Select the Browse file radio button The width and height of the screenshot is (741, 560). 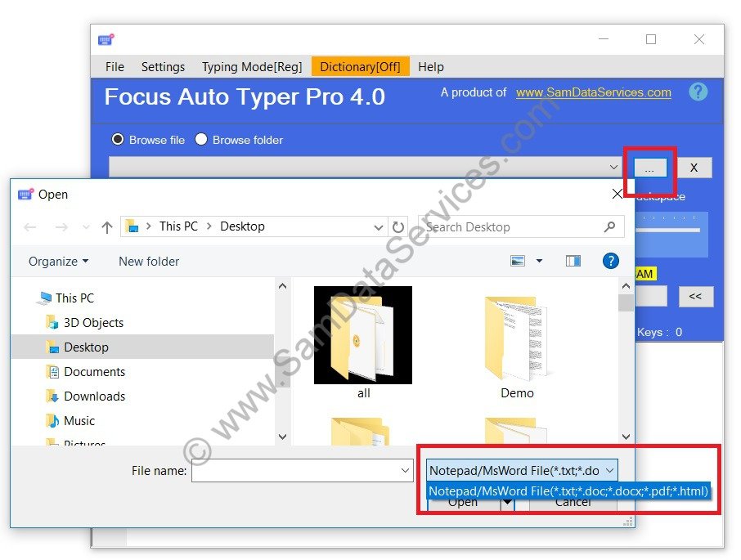point(117,139)
